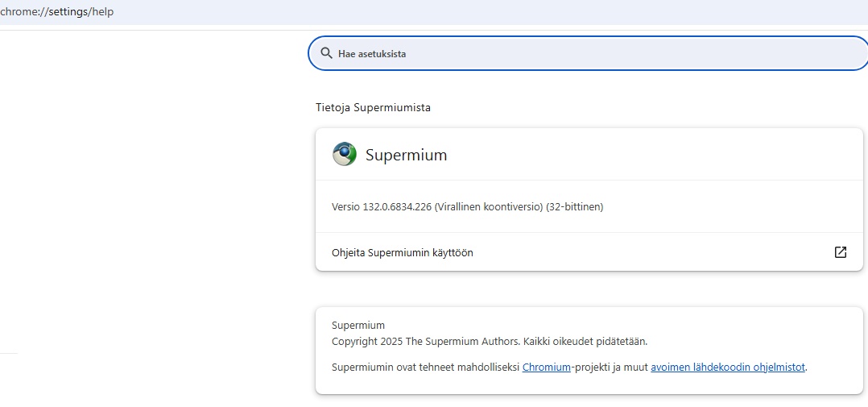Click the "Supermiumin ovat tehneet mahdolliseksi" text
The image size is (868, 407).
coord(426,368)
